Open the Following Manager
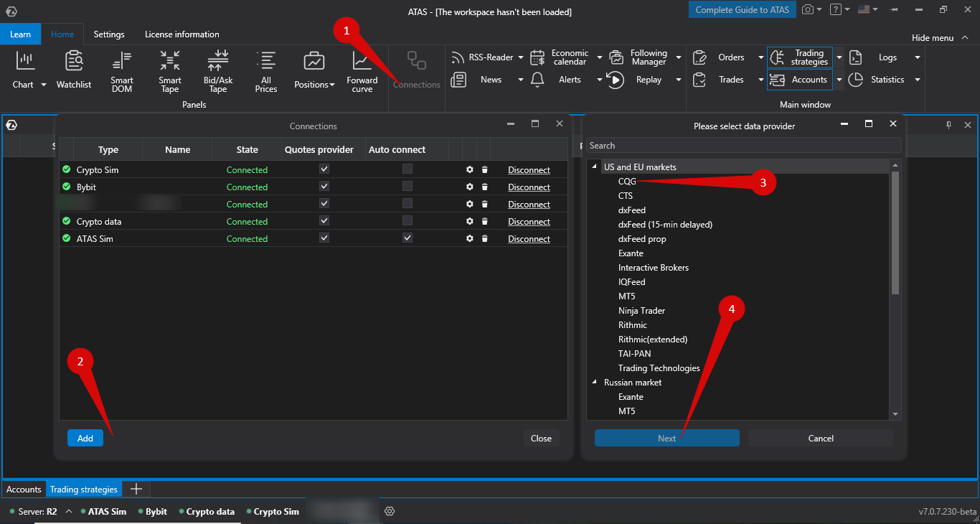This screenshot has height=524, width=980. [x=640, y=57]
